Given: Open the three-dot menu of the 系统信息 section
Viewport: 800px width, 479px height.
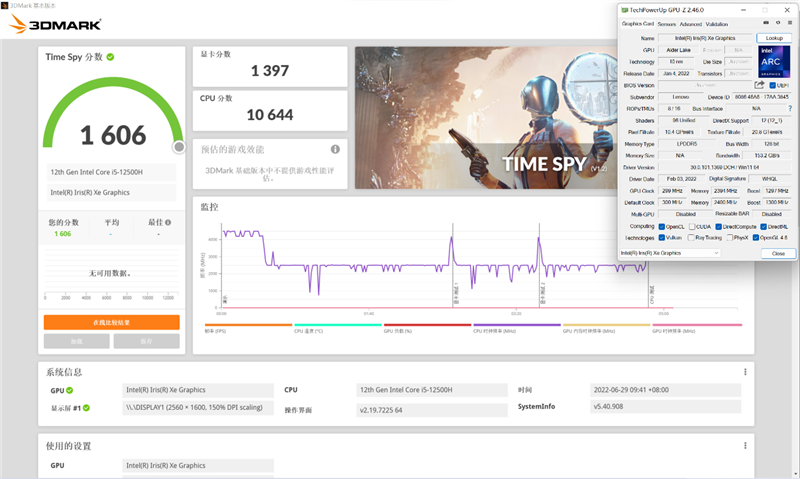Looking at the screenshot, I should [x=745, y=372].
